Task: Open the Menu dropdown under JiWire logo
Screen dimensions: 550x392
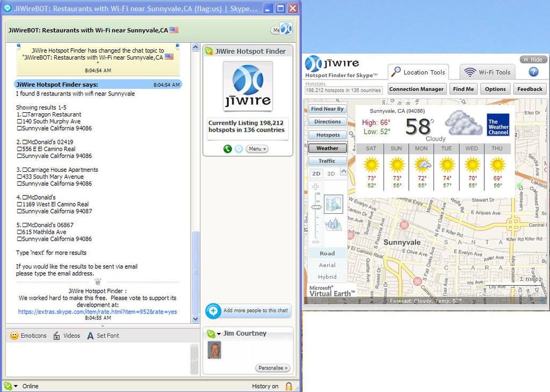Action: [257, 149]
